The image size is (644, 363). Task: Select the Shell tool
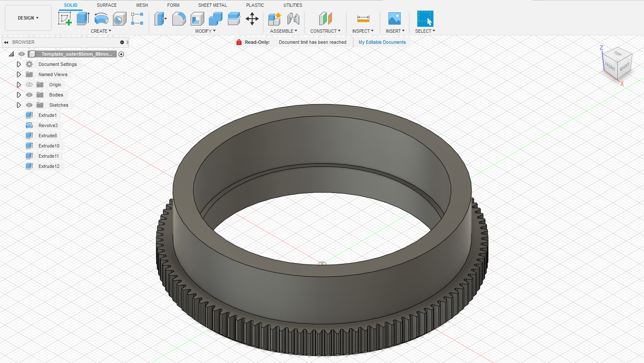click(197, 19)
